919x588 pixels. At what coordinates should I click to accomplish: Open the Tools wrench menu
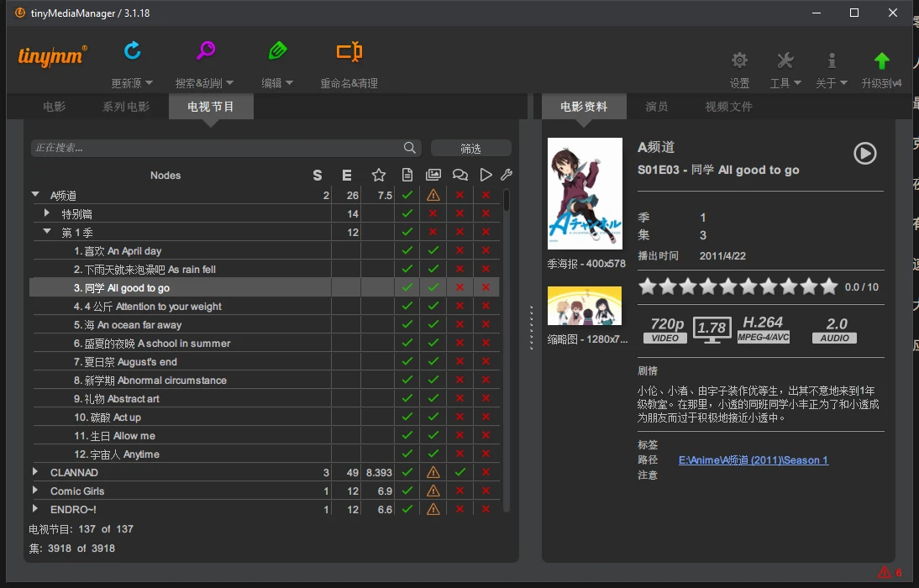785,60
